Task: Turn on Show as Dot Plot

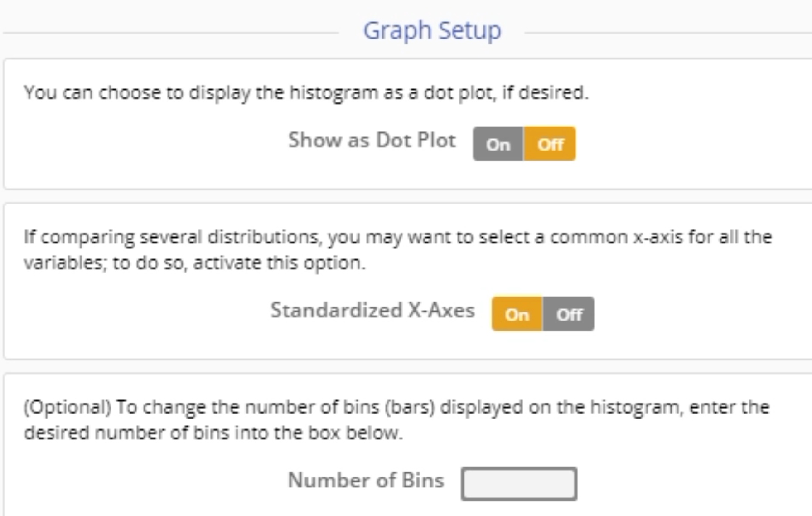Action: 498,144
